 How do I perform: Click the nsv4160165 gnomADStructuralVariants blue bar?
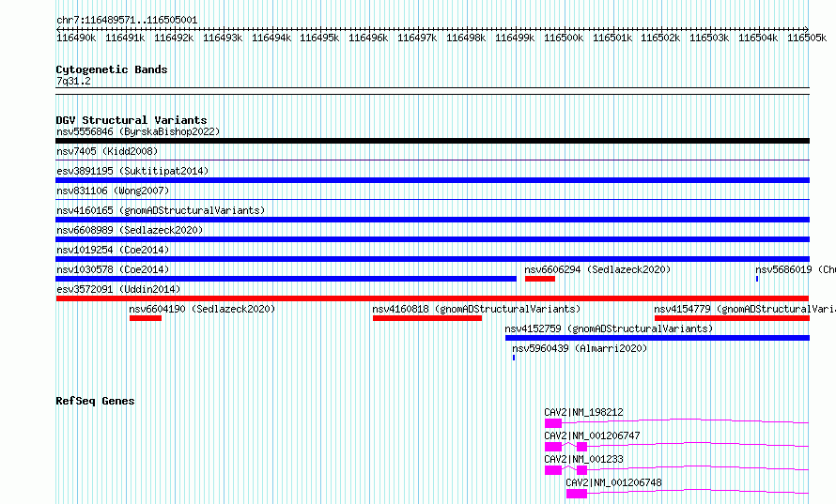click(x=432, y=220)
